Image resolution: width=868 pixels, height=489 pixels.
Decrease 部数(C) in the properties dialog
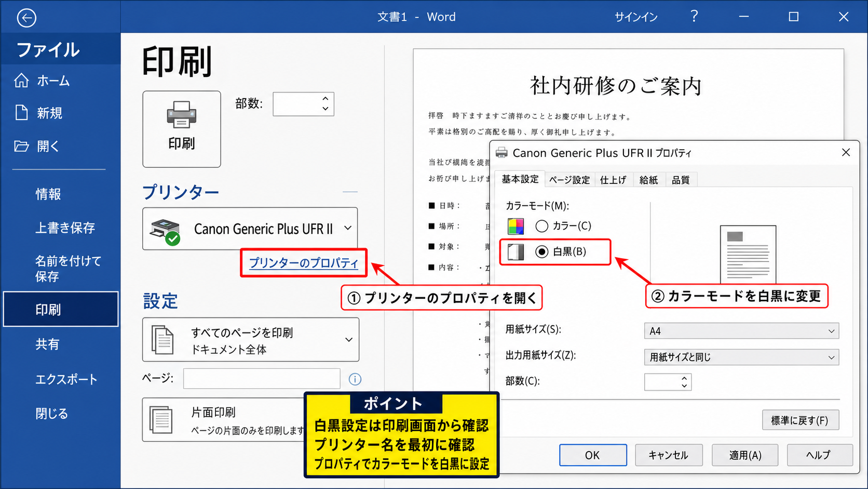(685, 386)
